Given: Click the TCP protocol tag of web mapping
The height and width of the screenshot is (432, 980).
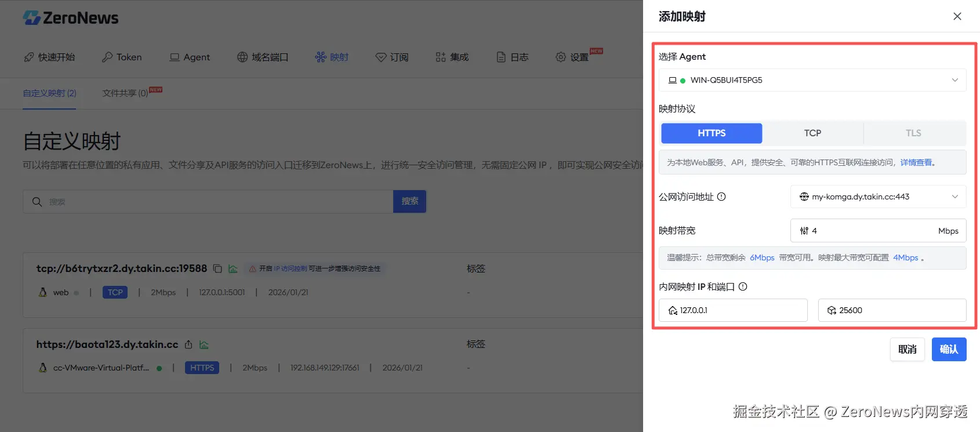Looking at the screenshot, I should (115, 292).
